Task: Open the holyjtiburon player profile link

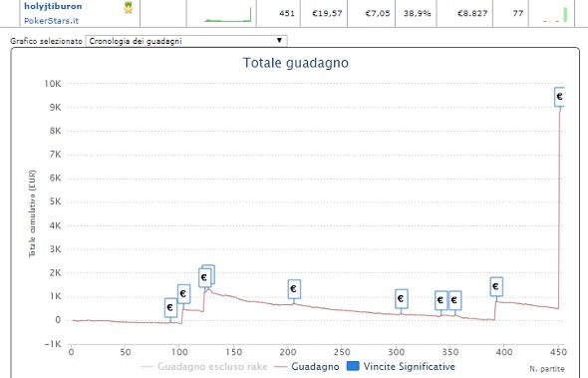Action: (53, 6)
